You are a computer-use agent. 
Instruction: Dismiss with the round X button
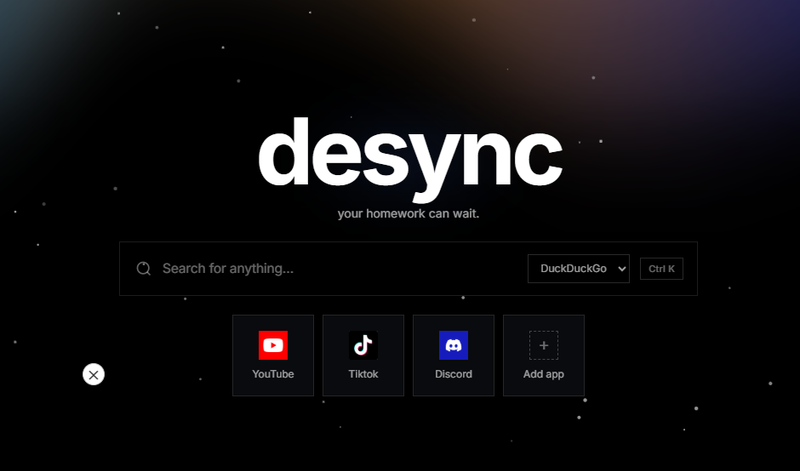(x=93, y=375)
